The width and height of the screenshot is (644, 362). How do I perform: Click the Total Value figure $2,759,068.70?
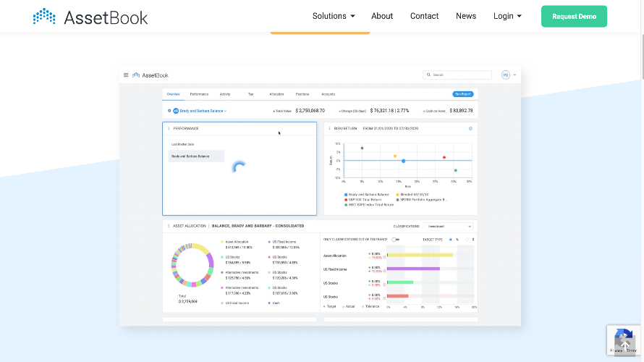(x=310, y=111)
